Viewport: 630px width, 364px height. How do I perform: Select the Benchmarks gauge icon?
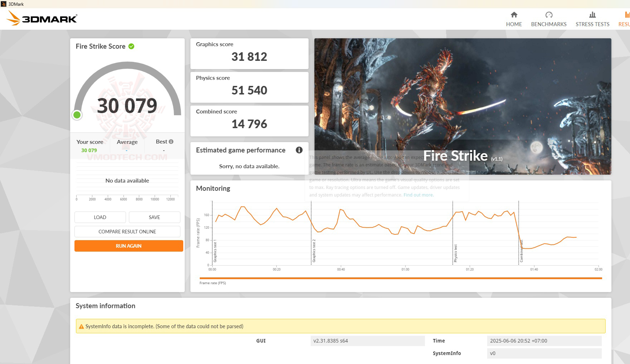coord(549,15)
